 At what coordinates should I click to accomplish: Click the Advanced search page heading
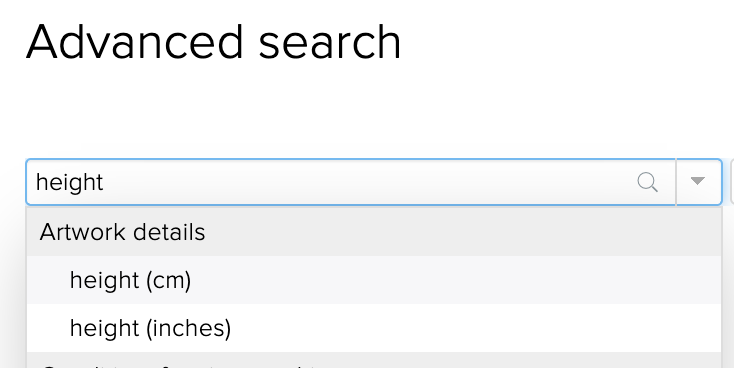[213, 43]
